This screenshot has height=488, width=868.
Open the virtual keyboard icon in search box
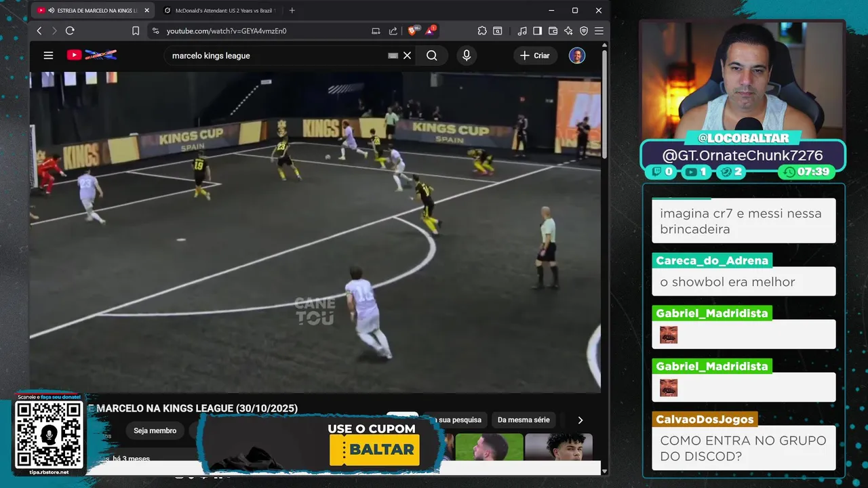(x=393, y=56)
